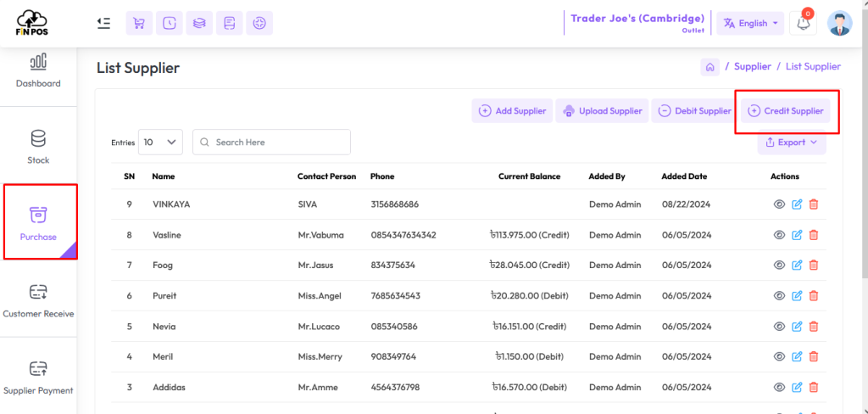The height and width of the screenshot is (414, 868).
Task: Select the 08/22/2024 added date
Action: 686,204
